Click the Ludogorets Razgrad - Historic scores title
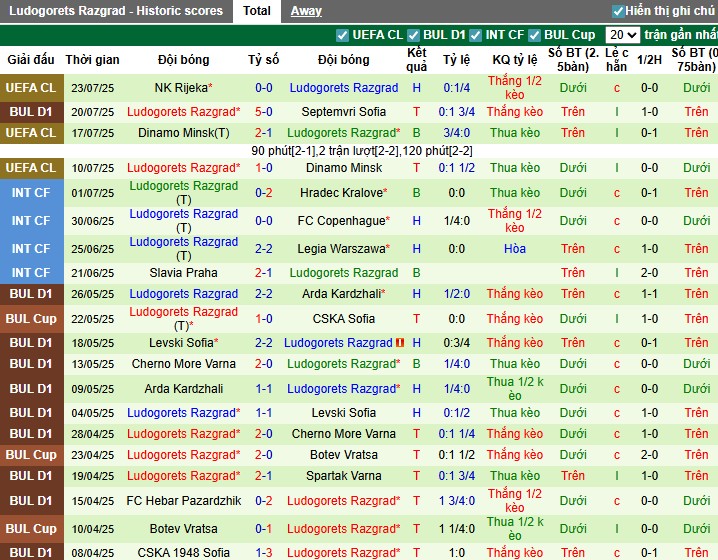Viewport: 718px width, 560px height. click(116, 11)
